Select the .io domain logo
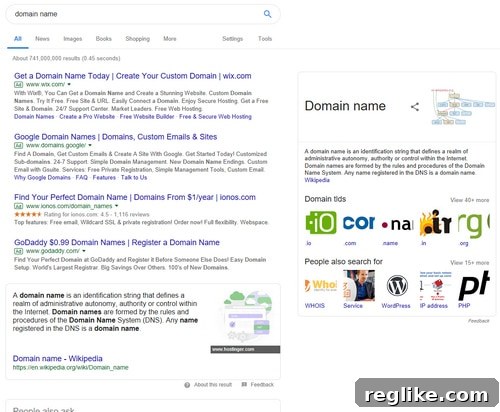The width and height of the screenshot is (500, 412). pyautogui.click(x=321, y=223)
